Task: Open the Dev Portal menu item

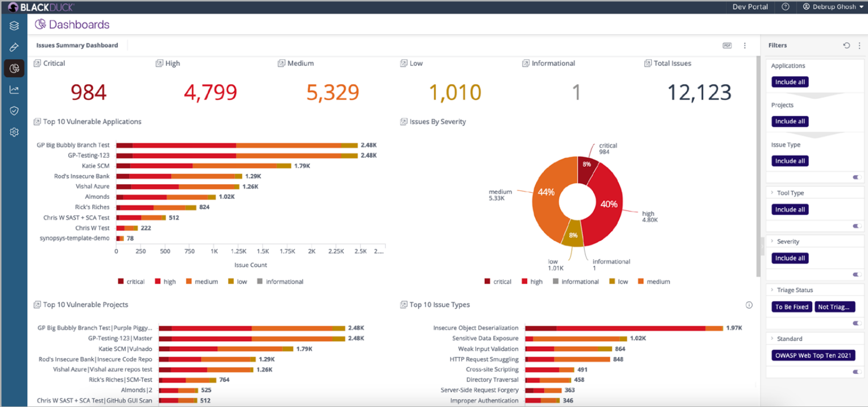Action: (x=750, y=7)
